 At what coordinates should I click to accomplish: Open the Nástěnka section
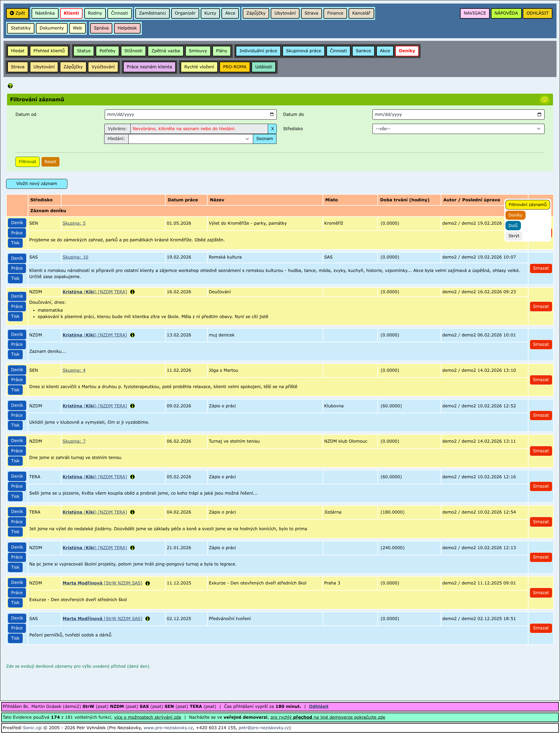click(x=45, y=13)
